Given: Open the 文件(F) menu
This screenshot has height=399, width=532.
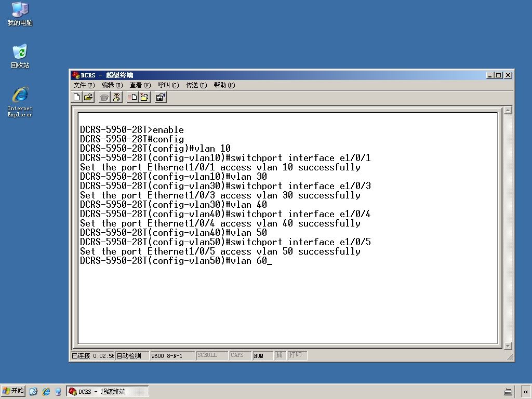Looking at the screenshot, I should coord(84,85).
